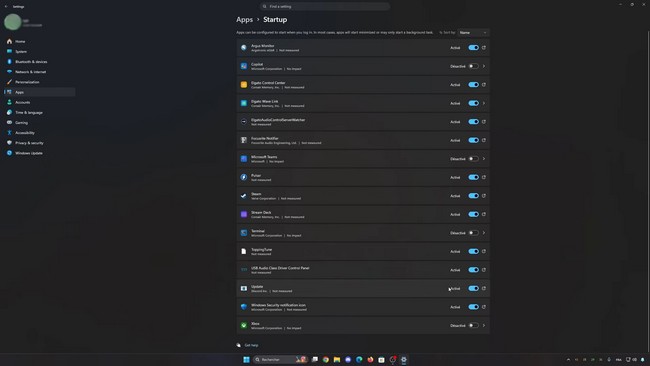Click the ToppingTune file icon
Screen dimensions: 650x366
(244, 251)
